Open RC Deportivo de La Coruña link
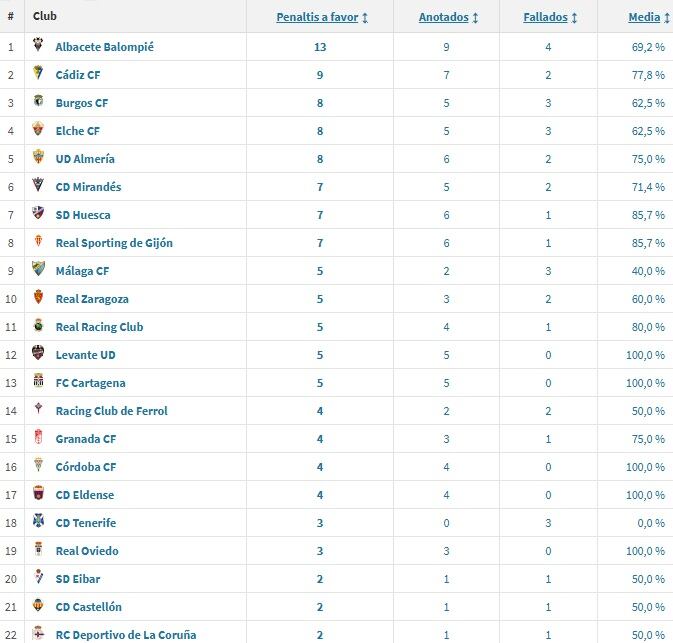The image size is (673, 643). pyautogui.click(x=125, y=635)
